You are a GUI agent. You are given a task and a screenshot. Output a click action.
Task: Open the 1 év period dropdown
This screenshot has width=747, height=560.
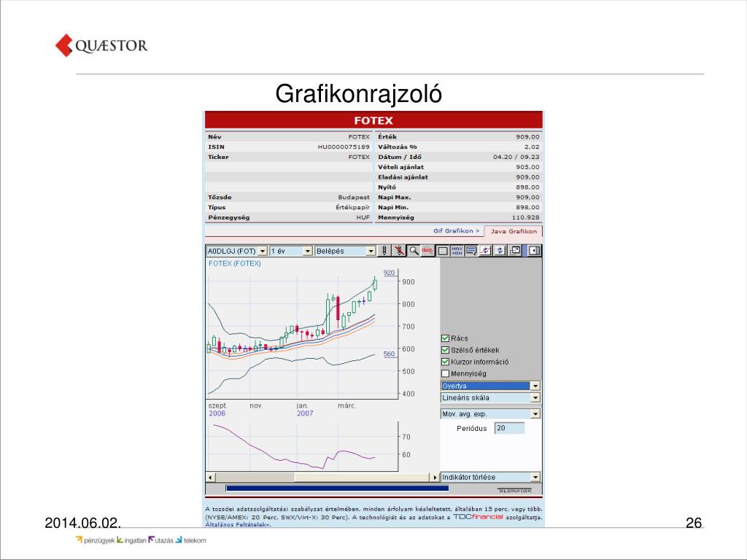pyautogui.click(x=290, y=251)
